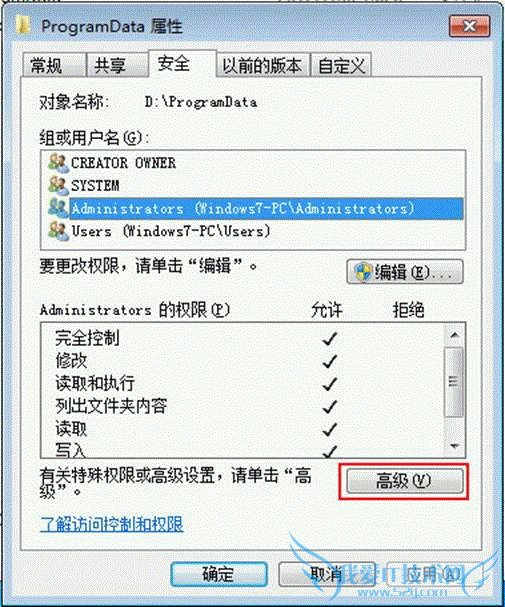Click the 高级(V) advanced button

tap(404, 481)
